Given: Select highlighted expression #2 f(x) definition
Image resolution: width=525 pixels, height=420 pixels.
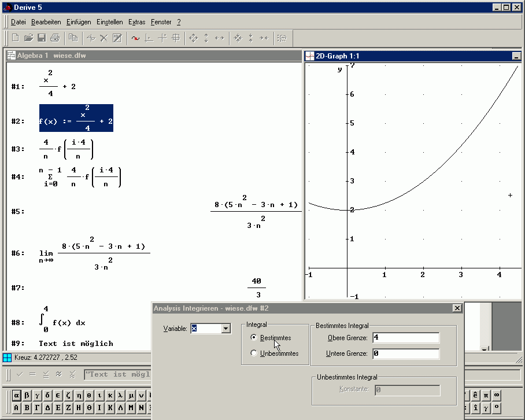Looking at the screenshot, I should pos(76,118).
